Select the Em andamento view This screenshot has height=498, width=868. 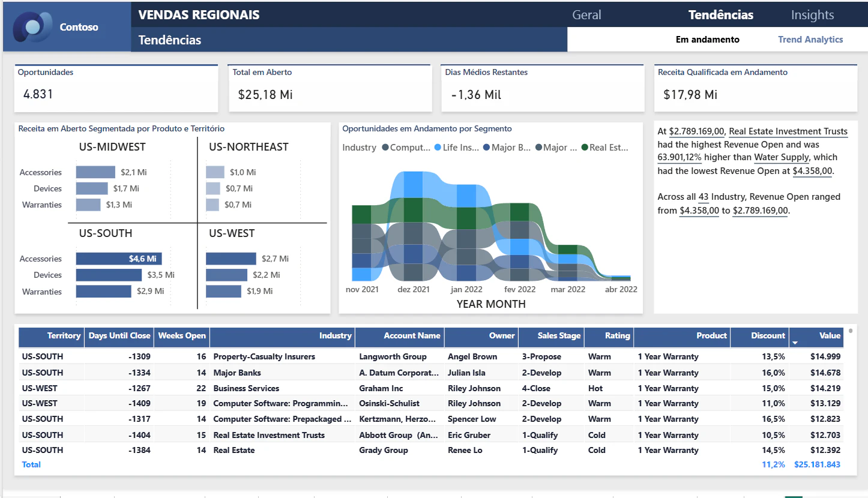tap(708, 40)
